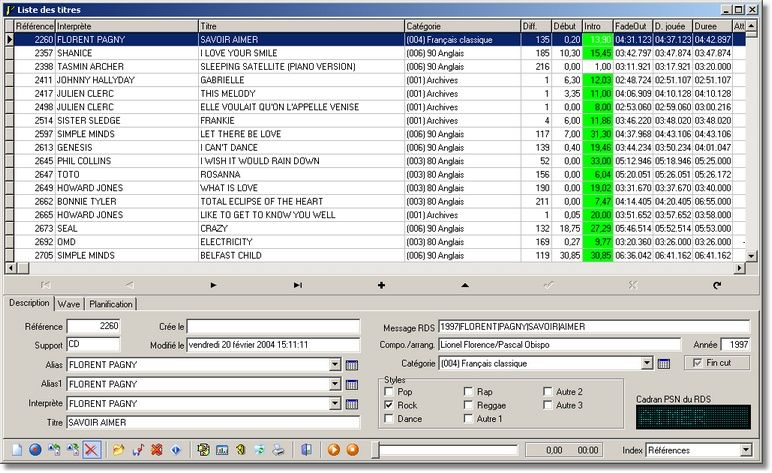The width and height of the screenshot is (772, 473).
Task: Click the orange stop button icon
Action: 353,450
